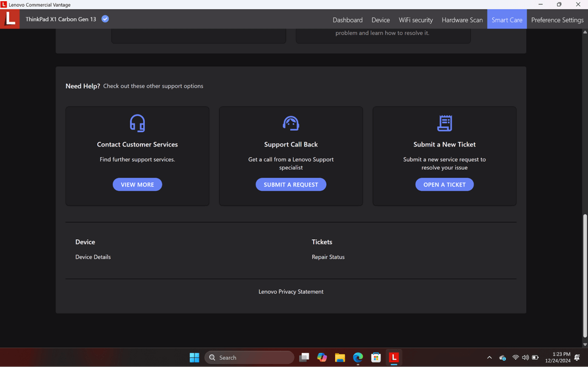
Task: Launch Microsoft Edge from the taskbar
Action: coord(358,358)
